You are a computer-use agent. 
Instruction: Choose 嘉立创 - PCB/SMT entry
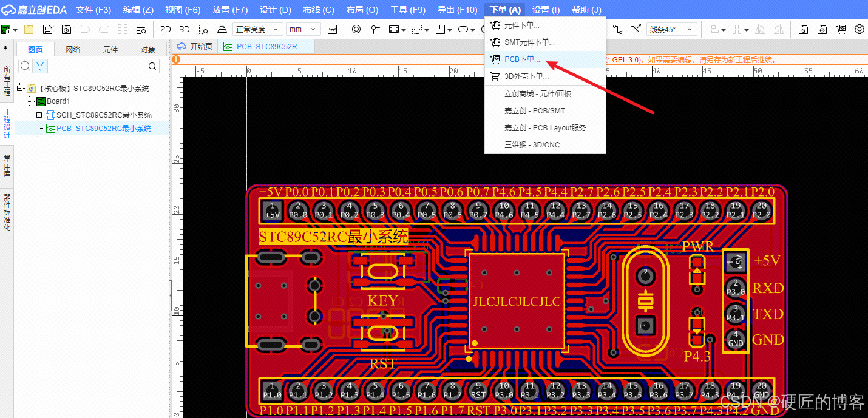[545, 111]
